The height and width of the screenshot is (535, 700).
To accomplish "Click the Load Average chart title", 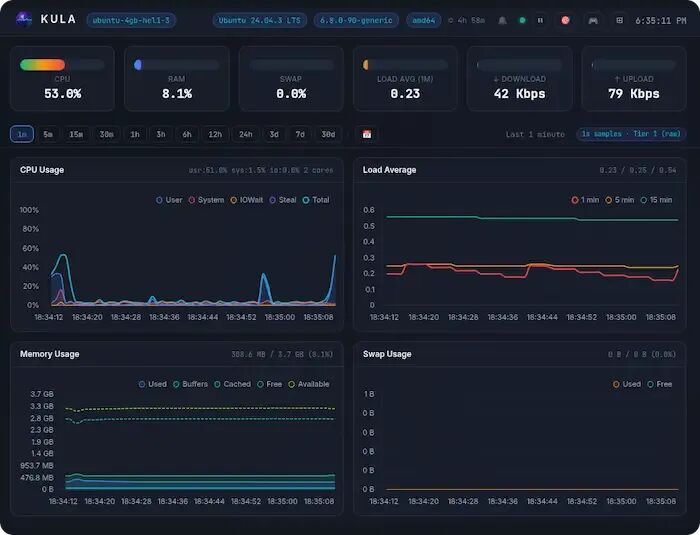I will click(389, 170).
